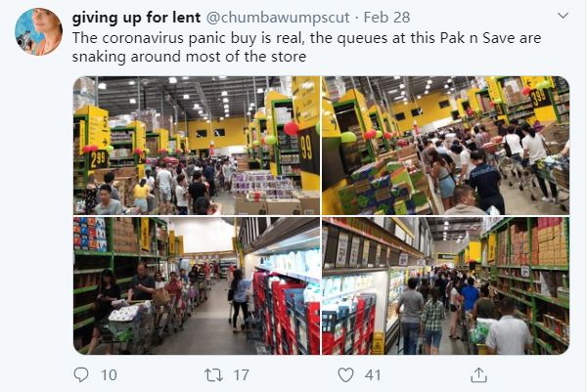Viewport: 588px width, 392px height.
Task: Click the retweet arrows icon
Action: pyautogui.click(x=213, y=374)
